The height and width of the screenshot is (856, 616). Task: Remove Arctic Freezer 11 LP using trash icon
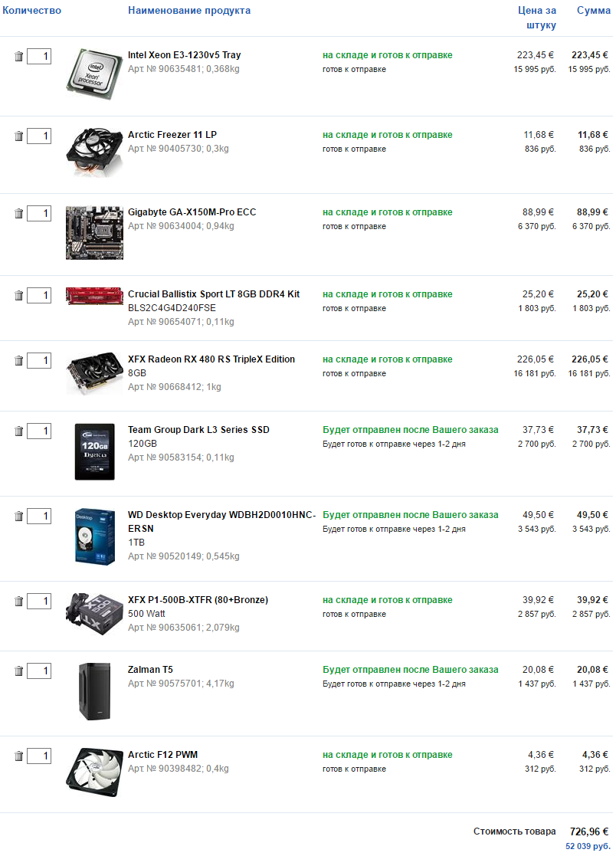[x=19, y=136]
